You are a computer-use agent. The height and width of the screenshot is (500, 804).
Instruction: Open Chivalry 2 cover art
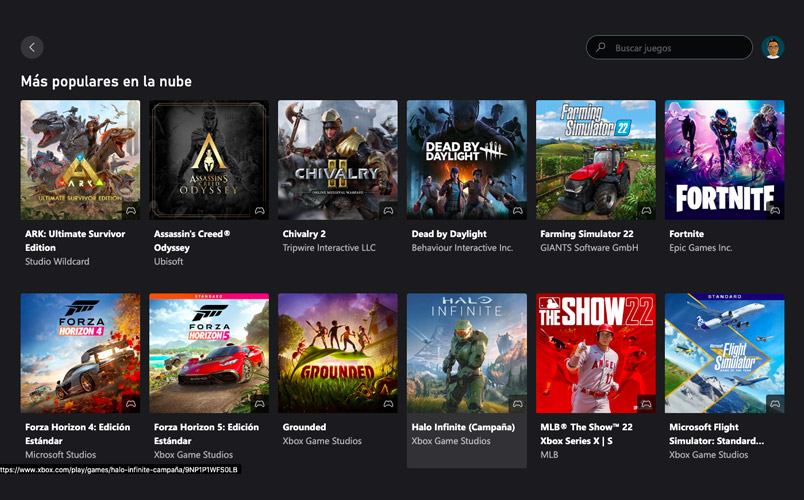[x=337, y=159]
